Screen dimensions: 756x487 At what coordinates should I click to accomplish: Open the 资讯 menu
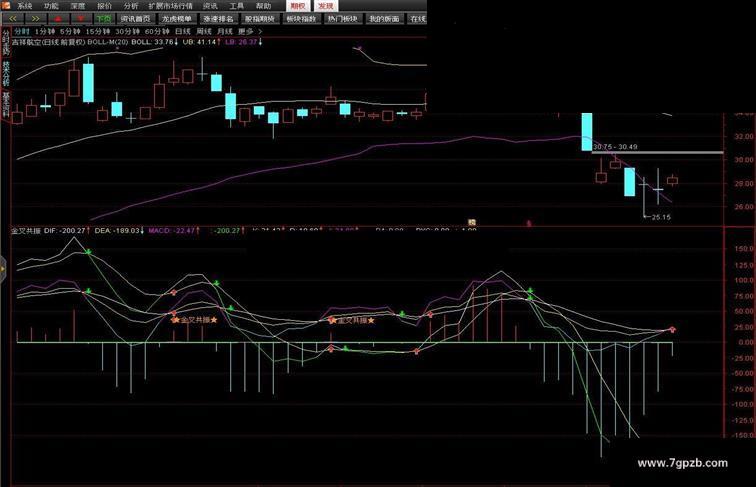[210, 6]
